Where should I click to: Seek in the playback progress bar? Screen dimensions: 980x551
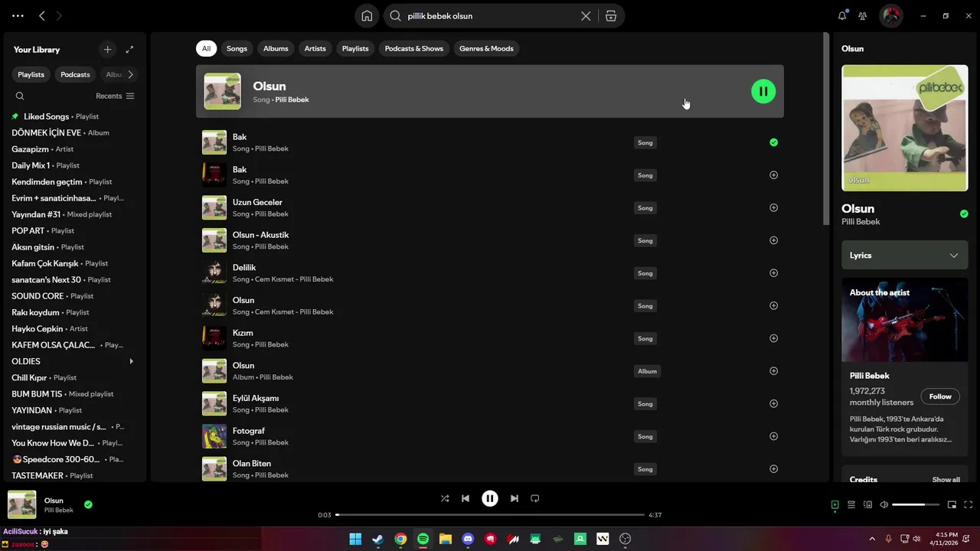click(x=490, y=515)
